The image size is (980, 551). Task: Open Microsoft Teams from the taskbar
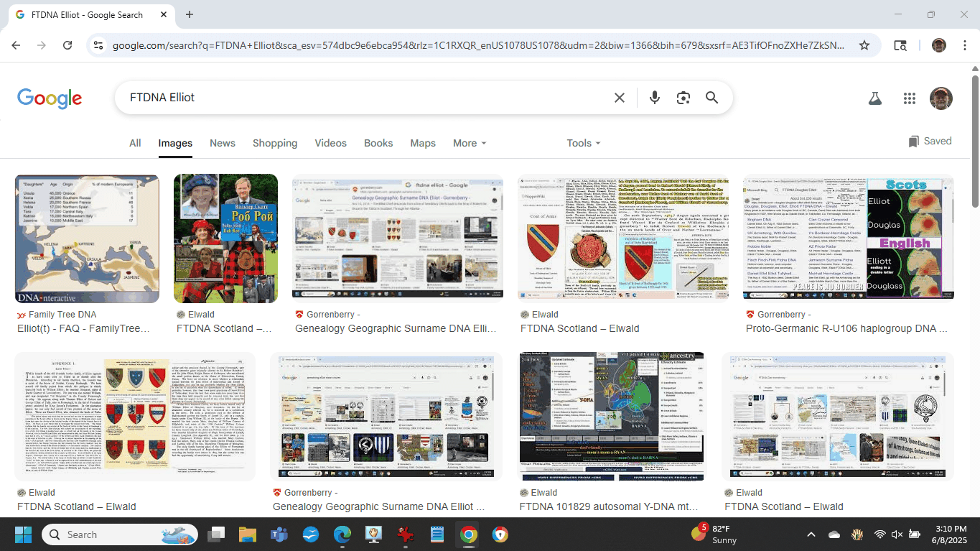click(279, 534)
